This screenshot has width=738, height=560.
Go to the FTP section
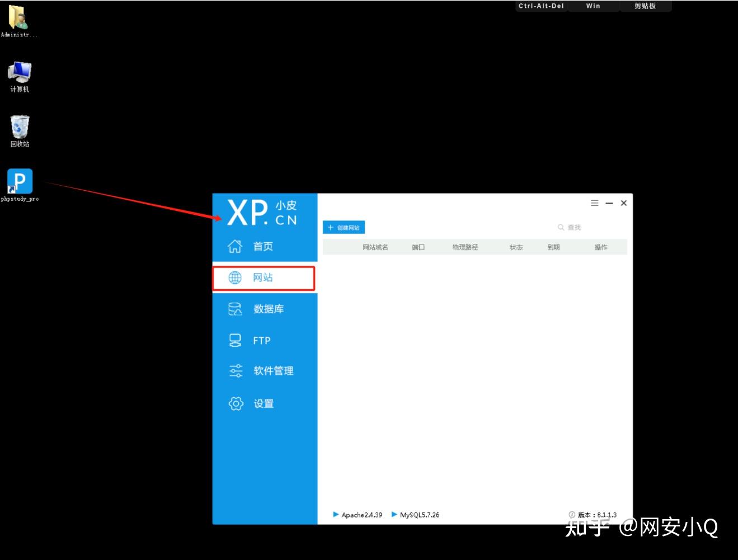[x=265, y=340]
